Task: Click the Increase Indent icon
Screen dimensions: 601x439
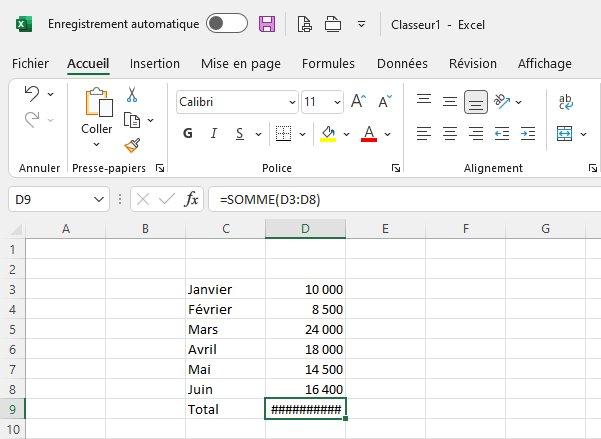Action: pyautogui.click(x=528, y=133)
